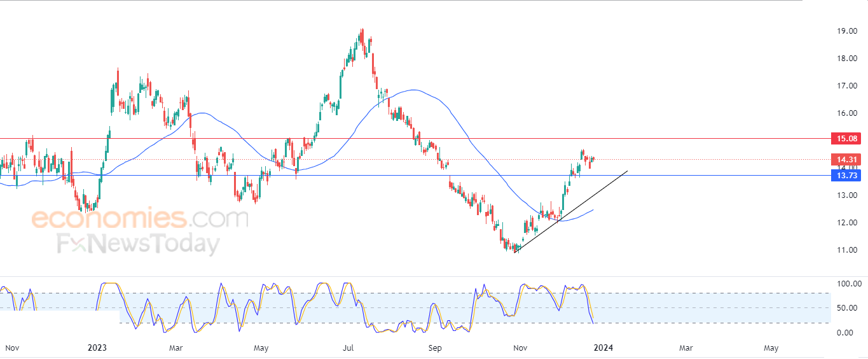
Task: Click the 2024 label on time axis
Action: click(x=603, y=348)
